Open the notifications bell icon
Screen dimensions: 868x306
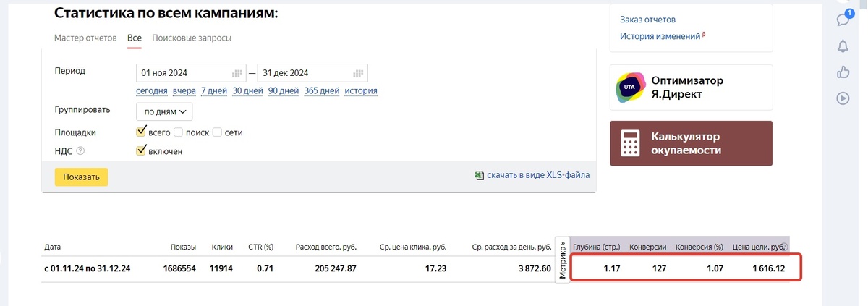tap(843, 46)
